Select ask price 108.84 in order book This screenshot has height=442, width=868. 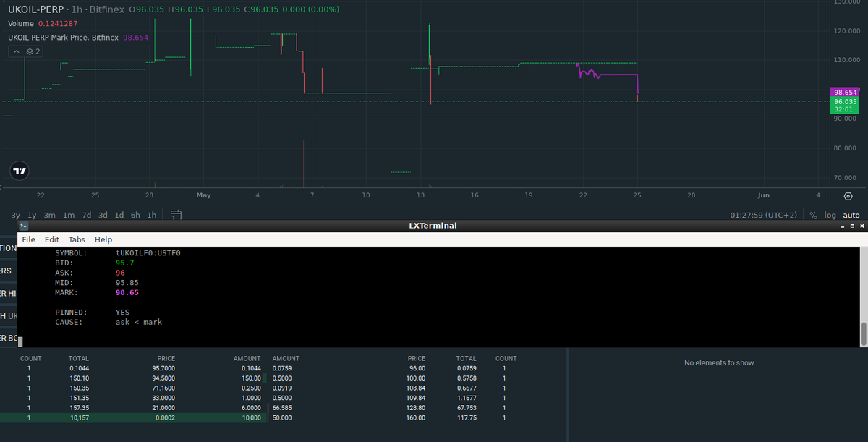(416, 388)
